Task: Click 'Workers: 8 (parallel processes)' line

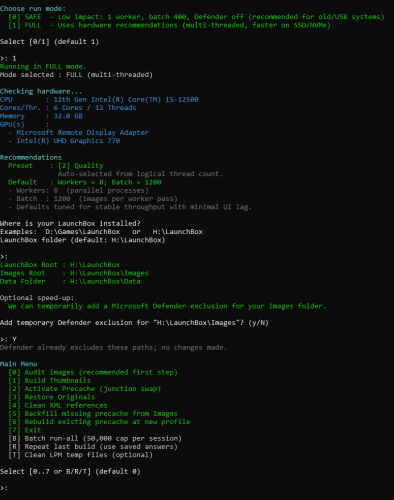Action: pyautogui.click(x=79, y=190)
